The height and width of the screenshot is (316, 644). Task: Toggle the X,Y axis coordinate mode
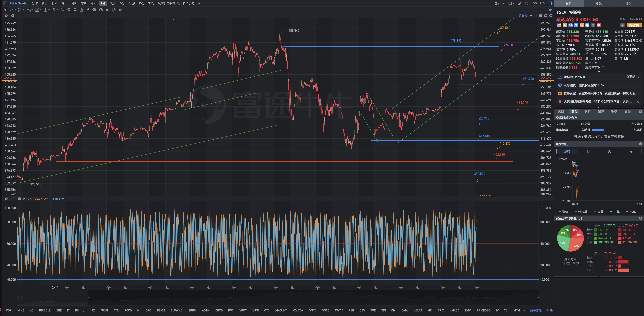click(535, 16)
